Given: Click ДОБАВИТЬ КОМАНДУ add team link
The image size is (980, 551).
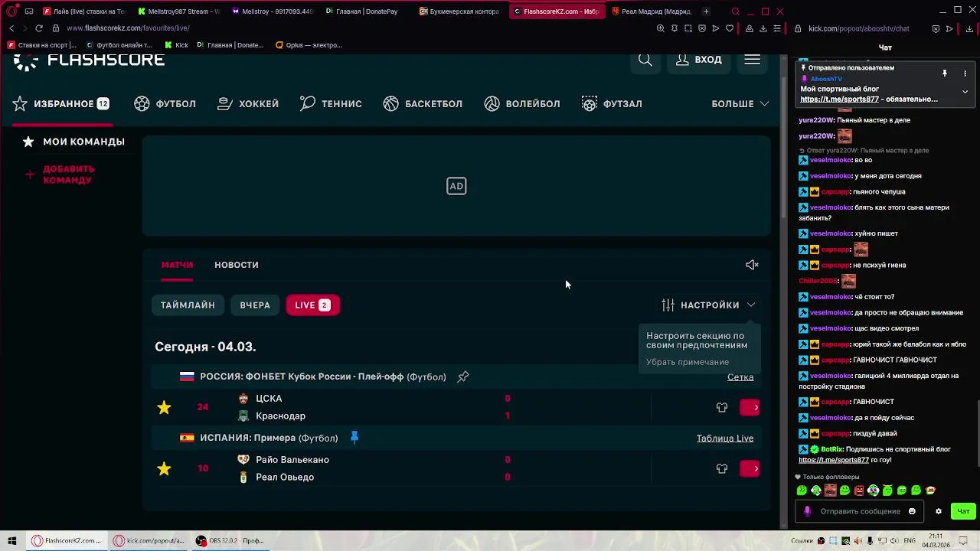Looking at the screenshot, I should (x=60, y=174).
